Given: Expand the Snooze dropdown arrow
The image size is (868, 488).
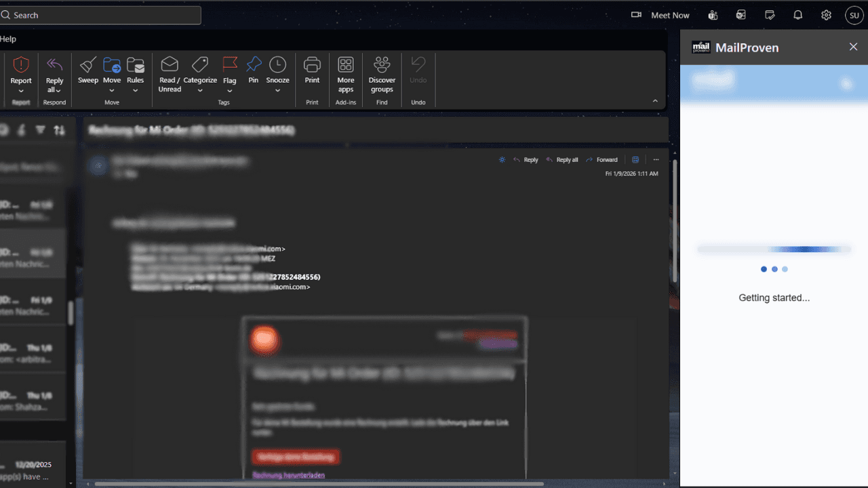Looking at the screenshot, I should (x=277, y=91).
